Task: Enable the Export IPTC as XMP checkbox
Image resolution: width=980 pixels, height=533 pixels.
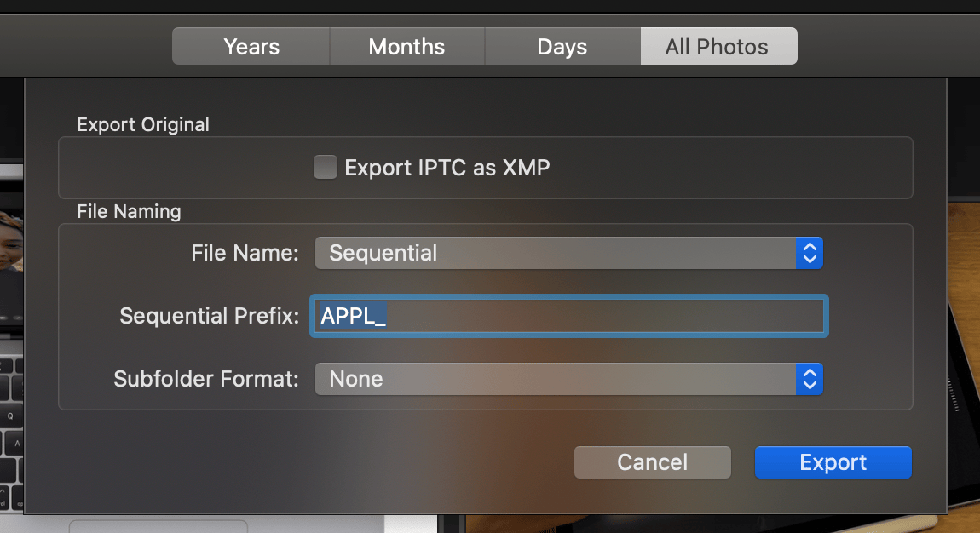Action: pyautogui.click(x=325, y=167)
